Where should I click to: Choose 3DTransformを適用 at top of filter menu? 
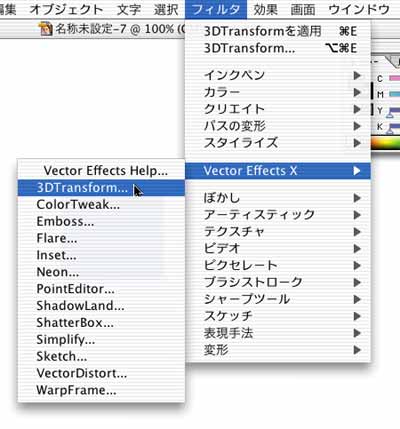point(278,32)
